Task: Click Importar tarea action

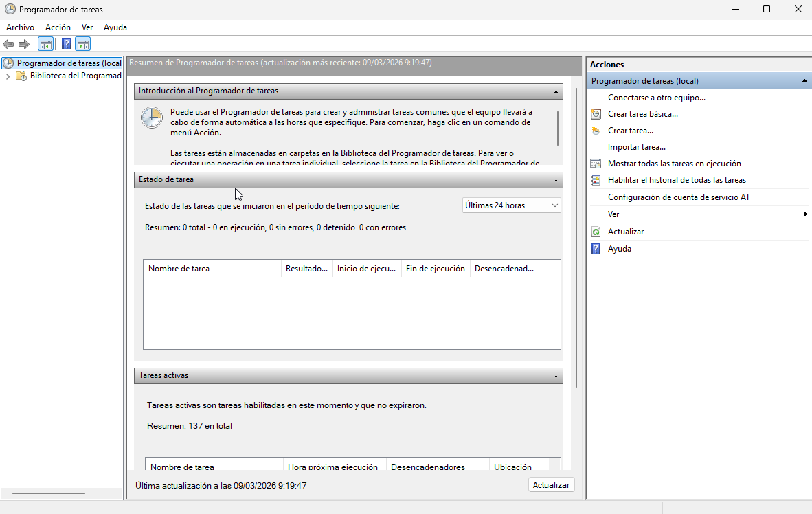Action: coord(636,147)
